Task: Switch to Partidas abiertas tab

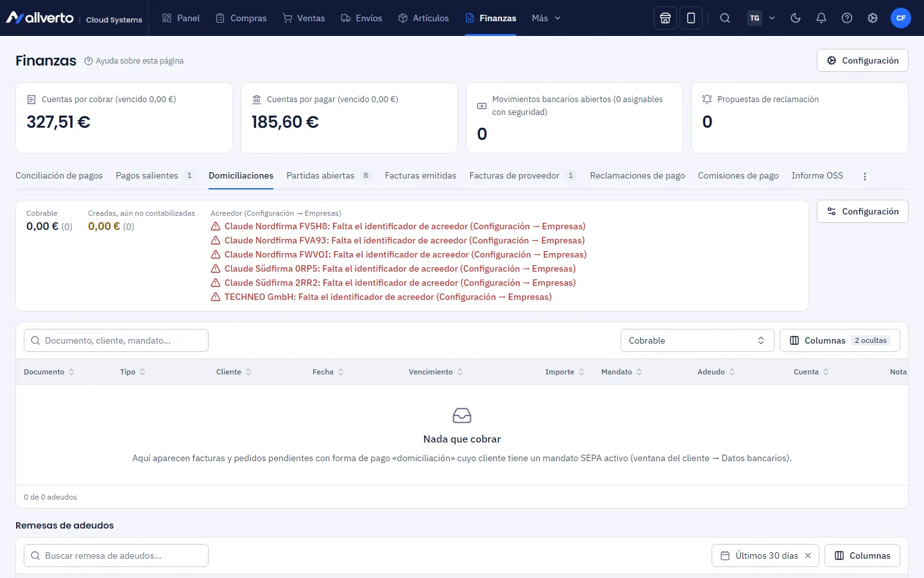Action: [x=329, y=175]
